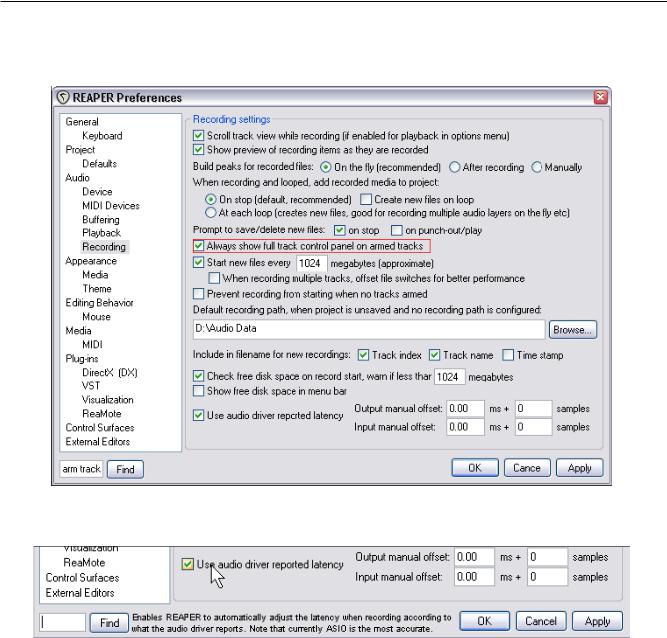The width and height of the screenshot is (667, 638).
Task: Select Keyboard in the preferences tree
Action: tap(102, 136)
